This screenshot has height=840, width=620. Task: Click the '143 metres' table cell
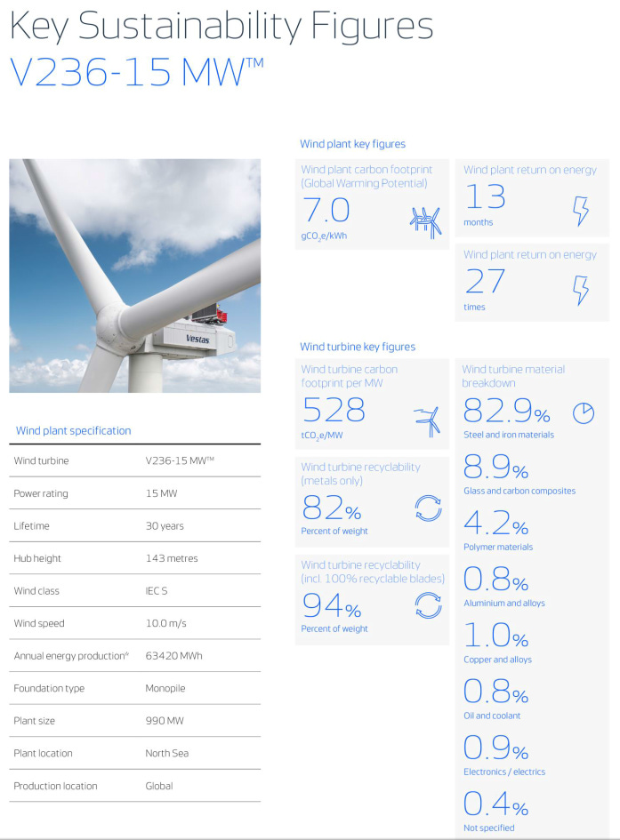click(x=172, y=558)
